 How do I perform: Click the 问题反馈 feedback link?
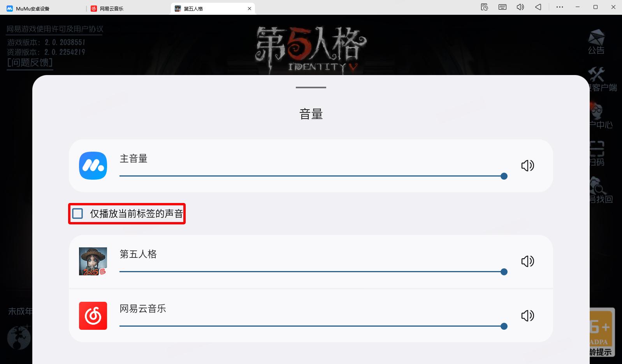(30, 63)
